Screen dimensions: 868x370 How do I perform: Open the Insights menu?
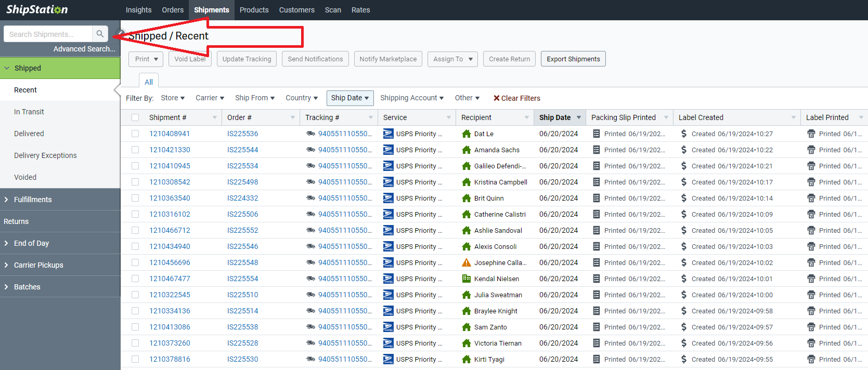pos(139,10)
